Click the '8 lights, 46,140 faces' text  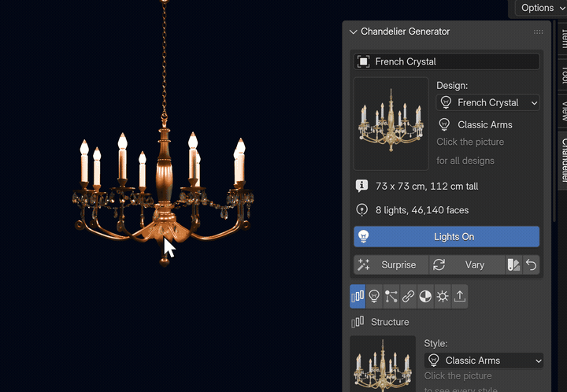422,210
